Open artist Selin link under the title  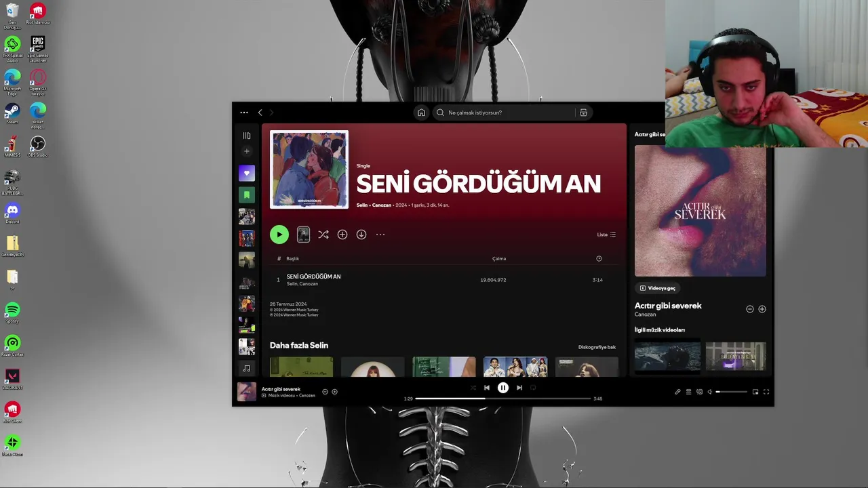tap(362, 205)
